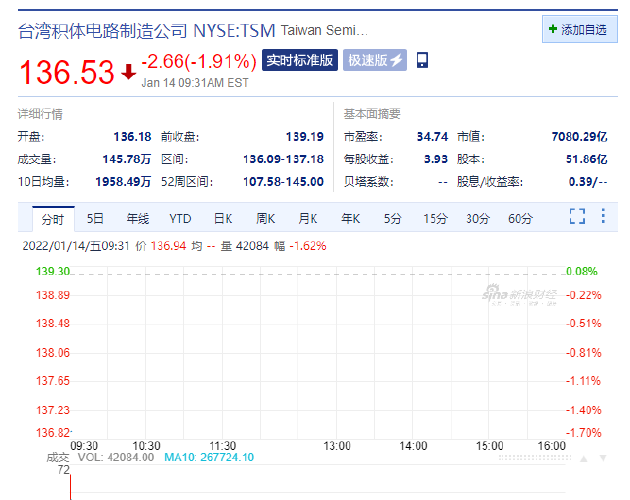Click the day range 136.09-137.18

click(283, 159)
